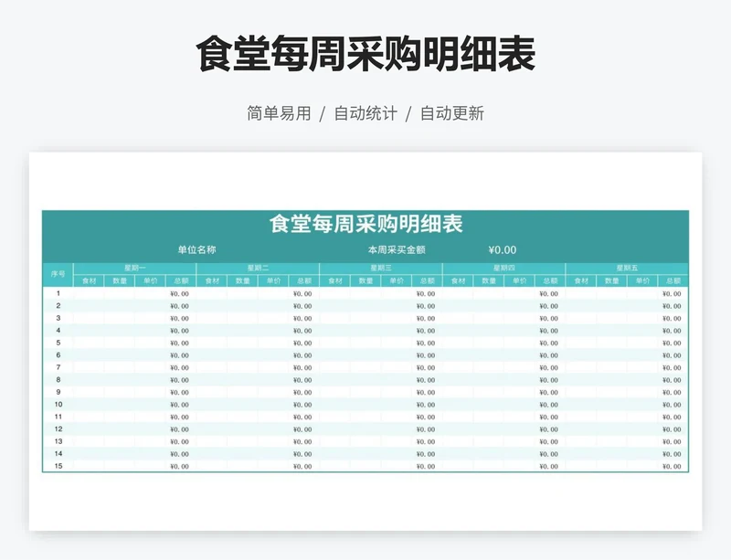Click the table title 食堂每周采购明细表 banner
This screenshot has width=731, height=560.
pyautogui.click(x=365, y=219)
